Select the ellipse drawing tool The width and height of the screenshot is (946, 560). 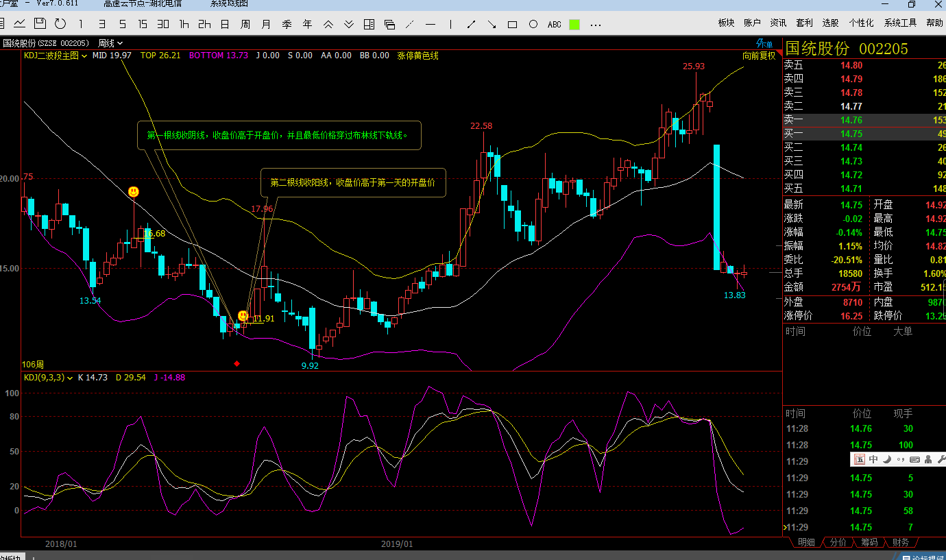(533, 25)
